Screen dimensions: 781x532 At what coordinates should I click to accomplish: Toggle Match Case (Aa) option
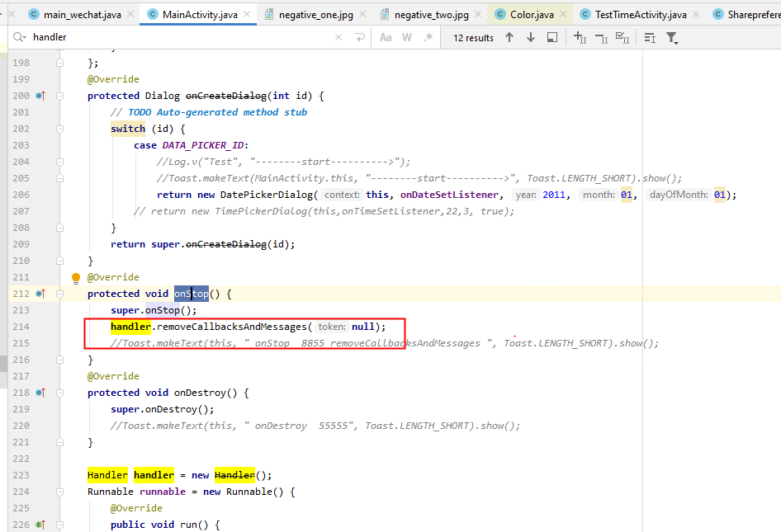(x=386, y=37)
